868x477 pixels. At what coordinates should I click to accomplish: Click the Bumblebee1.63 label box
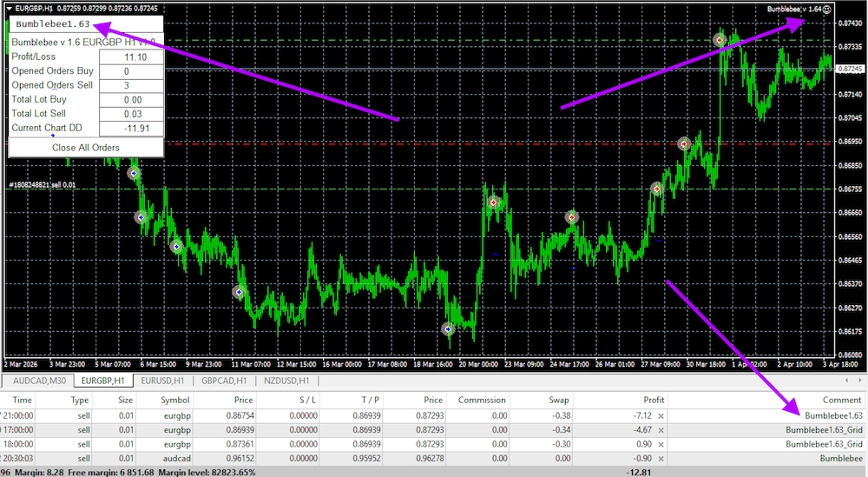click(x=86, y=24)
